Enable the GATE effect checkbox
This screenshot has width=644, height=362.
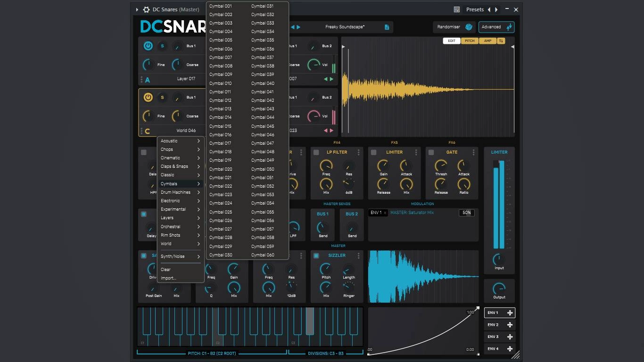pos(431,152)
